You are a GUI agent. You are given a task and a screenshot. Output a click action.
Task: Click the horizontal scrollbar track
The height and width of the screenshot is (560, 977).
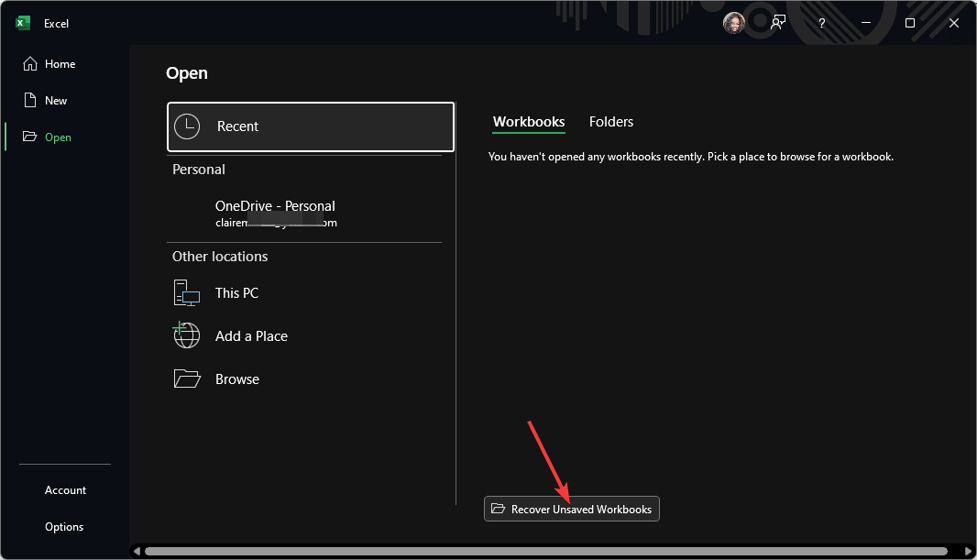(550, 552)
